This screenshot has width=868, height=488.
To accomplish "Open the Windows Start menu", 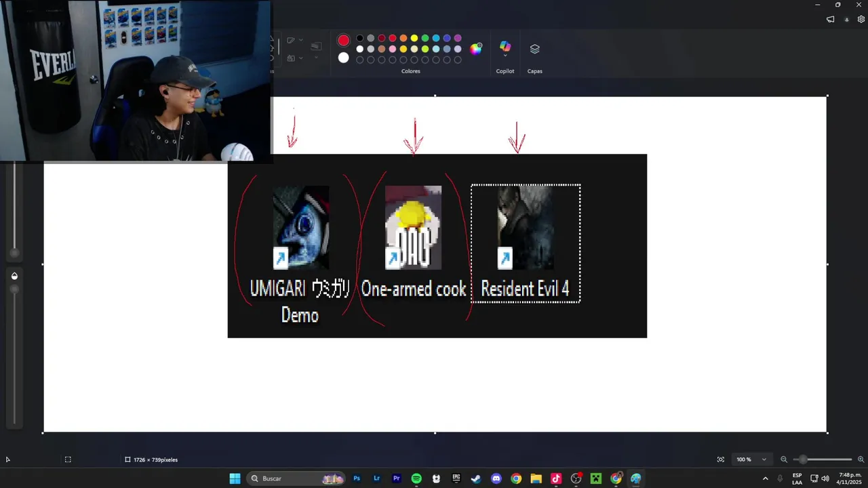I will (235, 479).
